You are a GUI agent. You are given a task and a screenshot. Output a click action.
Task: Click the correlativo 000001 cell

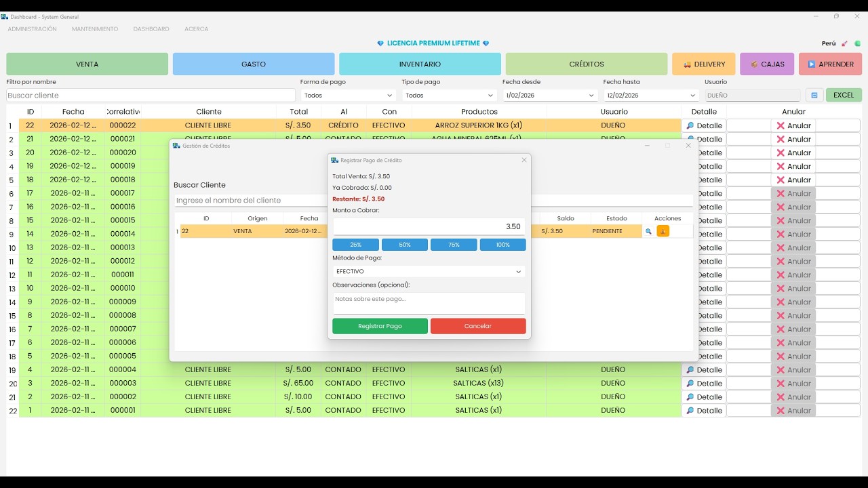[x=123, y=411]
